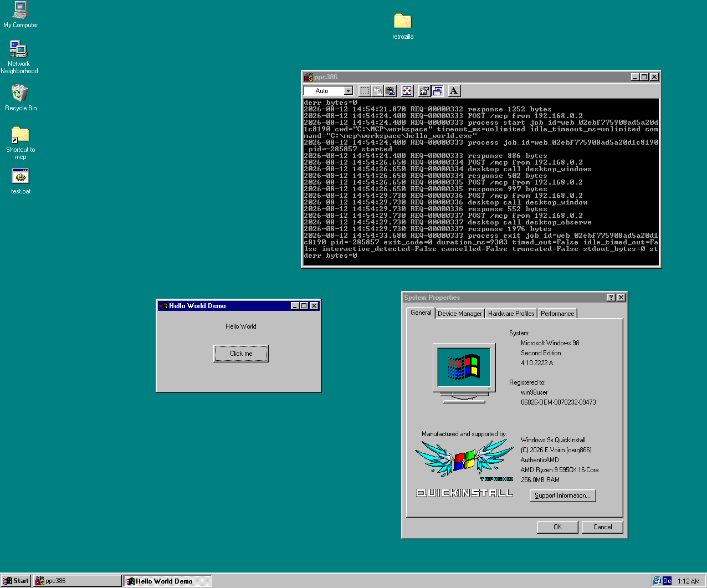Open the Performance tab
This screenshot has width=707, height=588.
[557, 314]
